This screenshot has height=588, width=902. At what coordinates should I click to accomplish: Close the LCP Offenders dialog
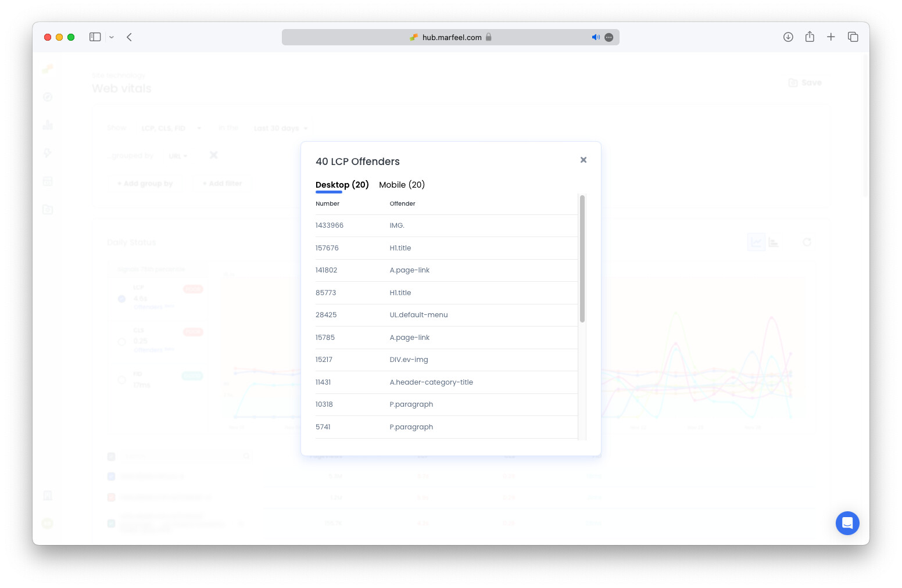coord(583,160)
